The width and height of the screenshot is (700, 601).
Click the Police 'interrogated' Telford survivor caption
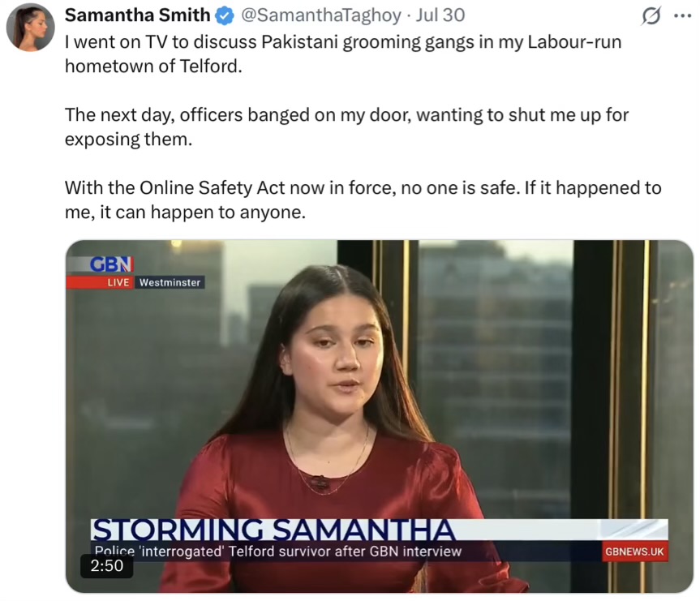tap(277, 552)
